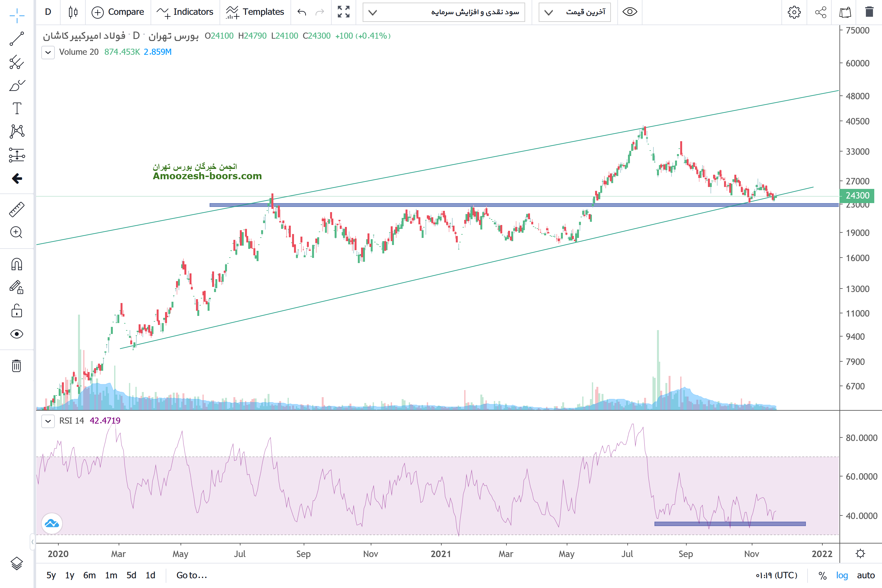Screen dimensions: 882x588
Task: Click the trash remove drawings icon
Action: pyautogui.click(x=16, y=366)
